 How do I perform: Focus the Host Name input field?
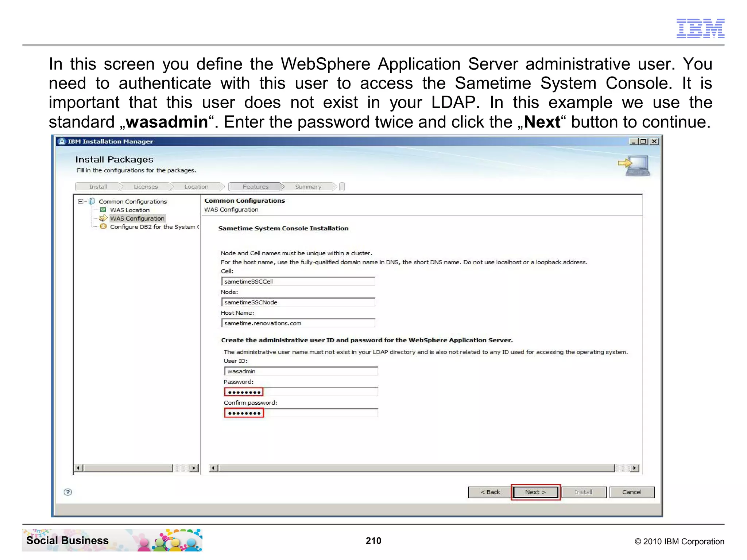tap(298, 323)
